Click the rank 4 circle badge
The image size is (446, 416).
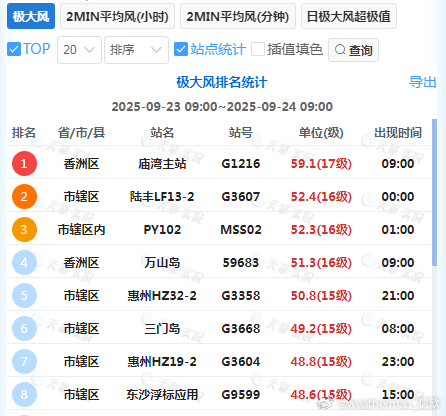point(24,262)
